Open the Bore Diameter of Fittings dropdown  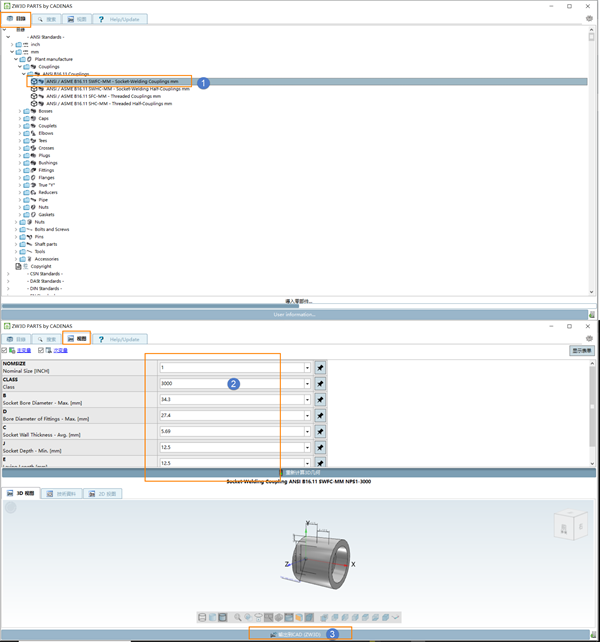(307, 416)
